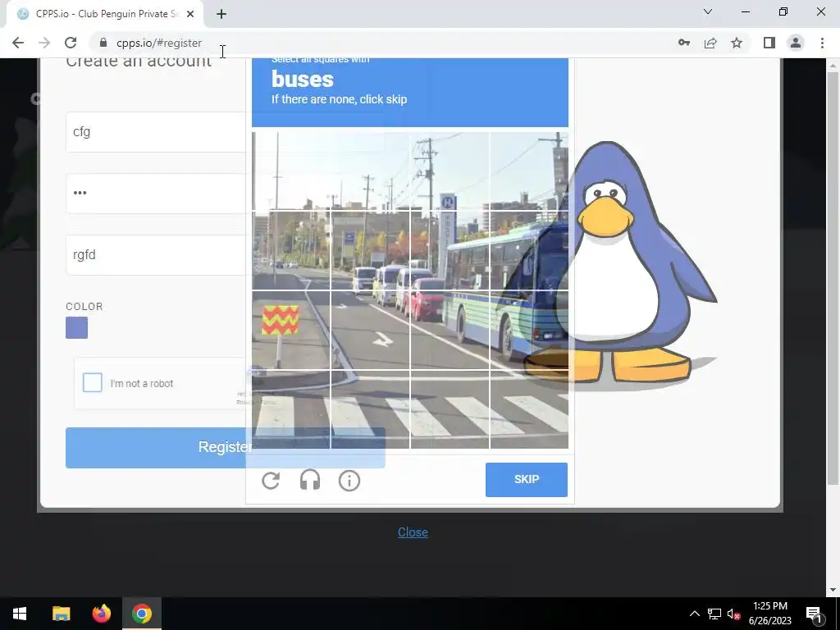This screenshot has width=840, height=630.
Task: Tick the I'm not a robot checkbox
Action: tap(92, 382)
